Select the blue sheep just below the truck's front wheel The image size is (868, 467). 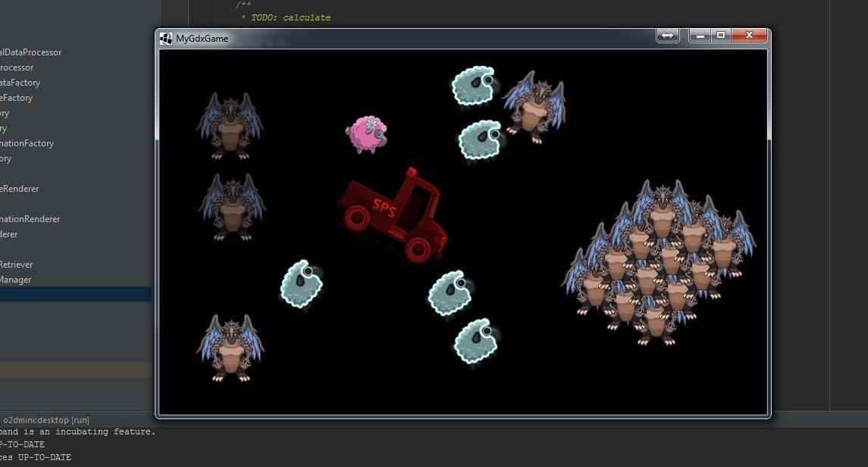pos(451,293)
